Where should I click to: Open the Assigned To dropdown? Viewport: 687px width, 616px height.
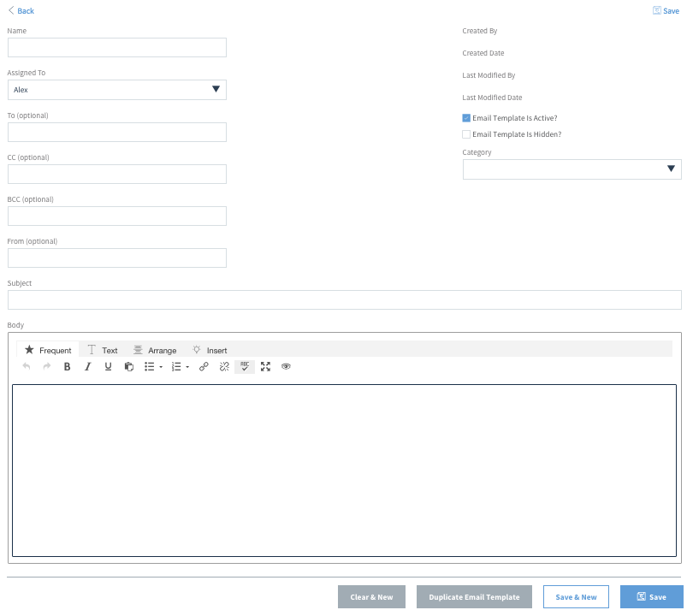[x=217, y=89]
